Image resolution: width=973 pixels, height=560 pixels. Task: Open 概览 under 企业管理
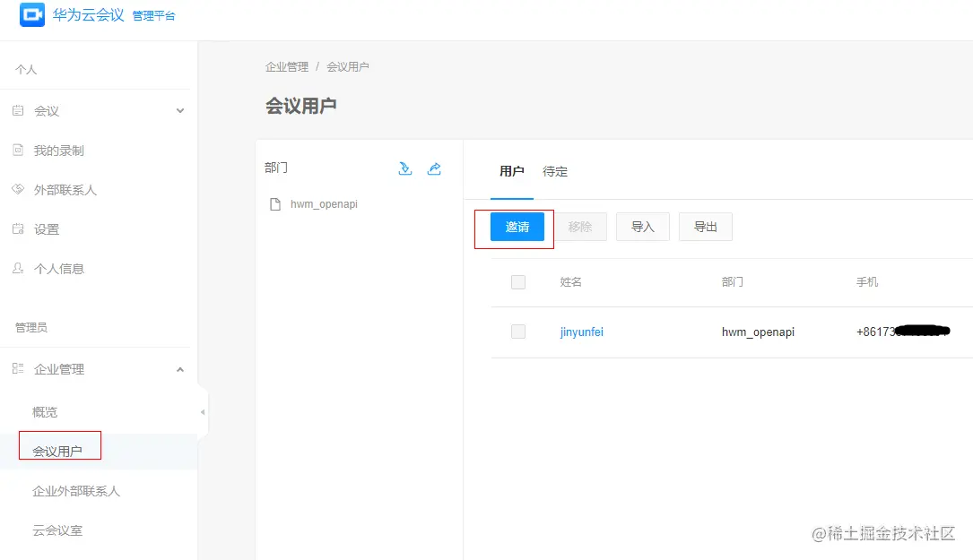click(x=45, y=412)
